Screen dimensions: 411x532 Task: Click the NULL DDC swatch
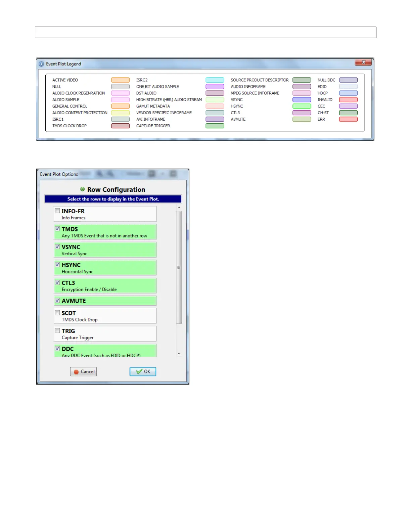point(348,80)
